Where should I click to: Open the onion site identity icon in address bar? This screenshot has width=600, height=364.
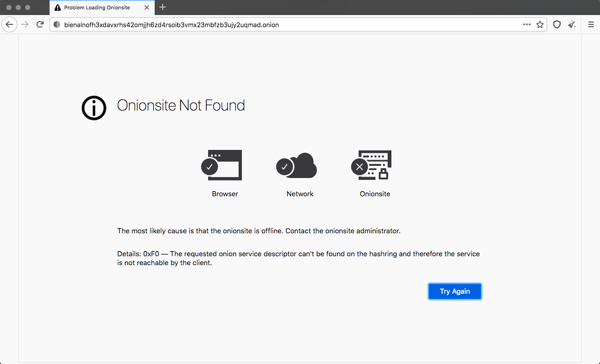(57, 25)
